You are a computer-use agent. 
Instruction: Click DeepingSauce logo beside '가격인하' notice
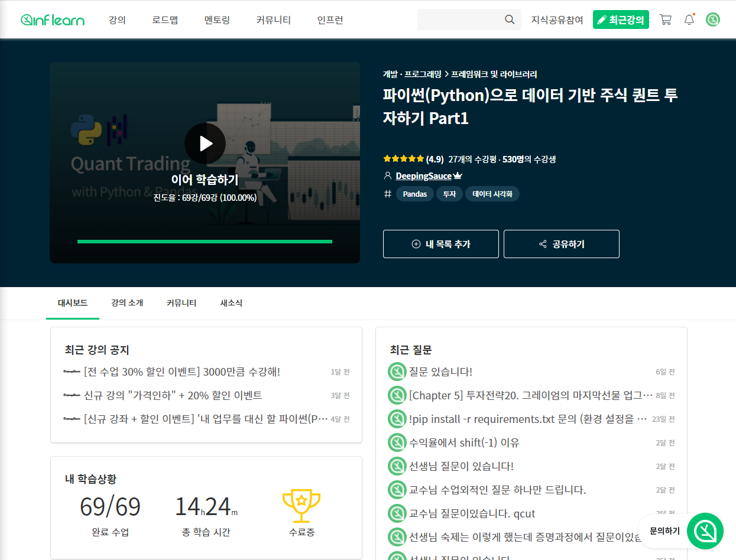pos(72,395)
